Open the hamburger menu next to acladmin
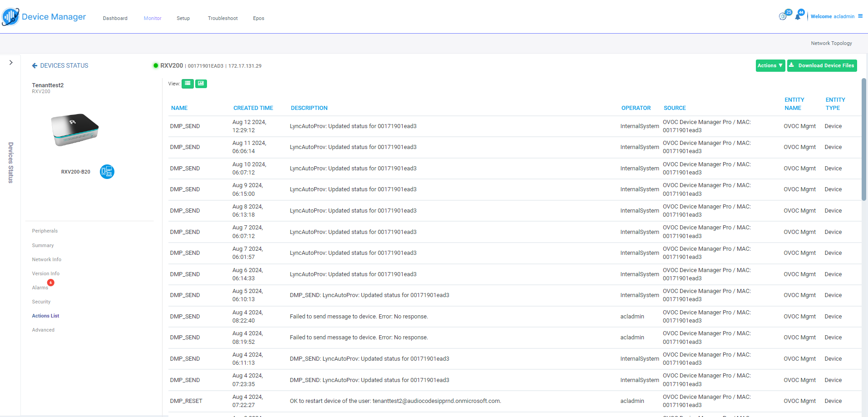868x417 pixels. pyautogui.click(x=860, y=16)
